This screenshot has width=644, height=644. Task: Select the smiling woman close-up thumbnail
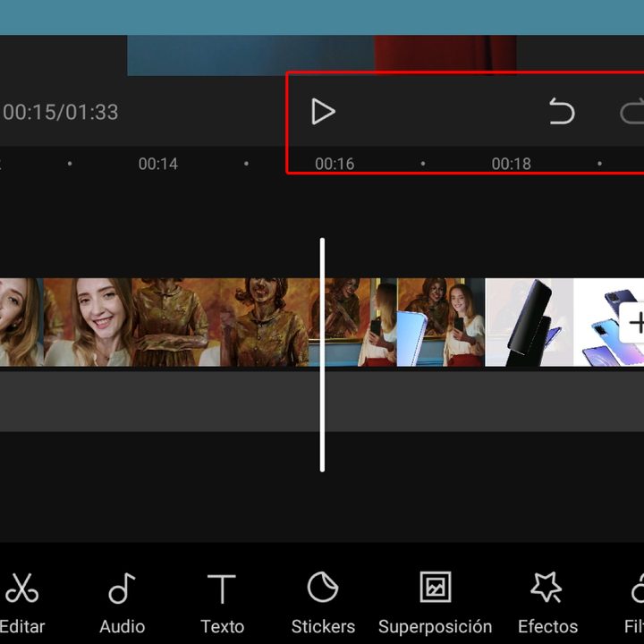point(89,322)
